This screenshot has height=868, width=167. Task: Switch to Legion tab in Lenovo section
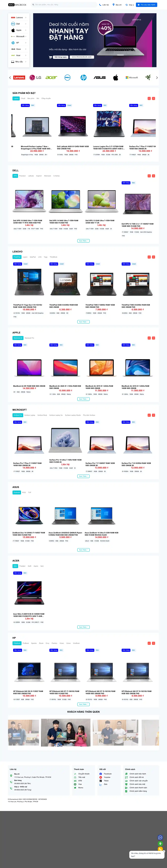(x=25, y=257)
